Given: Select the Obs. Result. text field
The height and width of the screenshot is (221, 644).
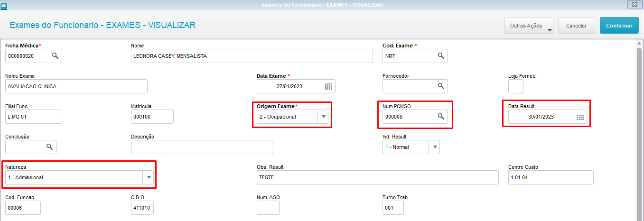Looking at the screenshot, I should pos(378,177).
